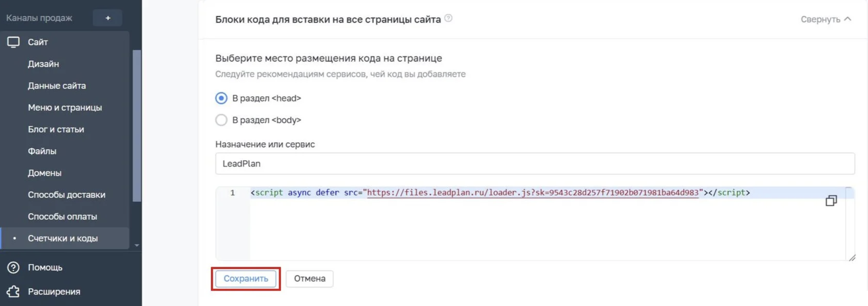Click the Сайт monitor icon in sidebar

(13, 42)
